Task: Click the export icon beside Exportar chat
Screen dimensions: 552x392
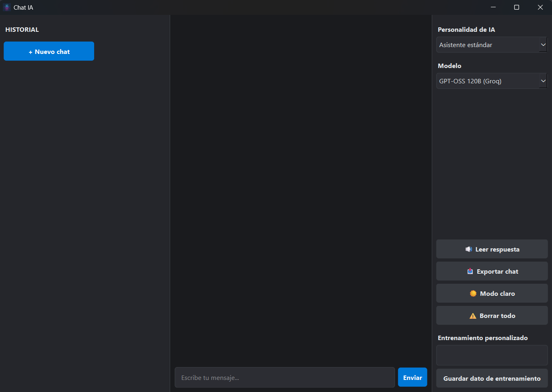Action: (470, 271)
